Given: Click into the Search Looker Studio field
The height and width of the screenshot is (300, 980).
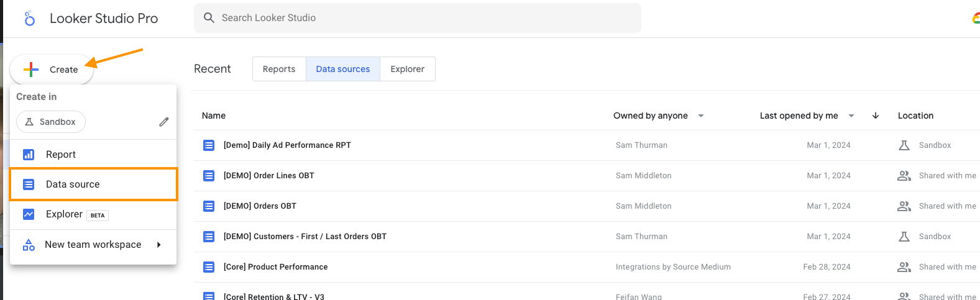Looking at the screenshot, I should [423, 18].
